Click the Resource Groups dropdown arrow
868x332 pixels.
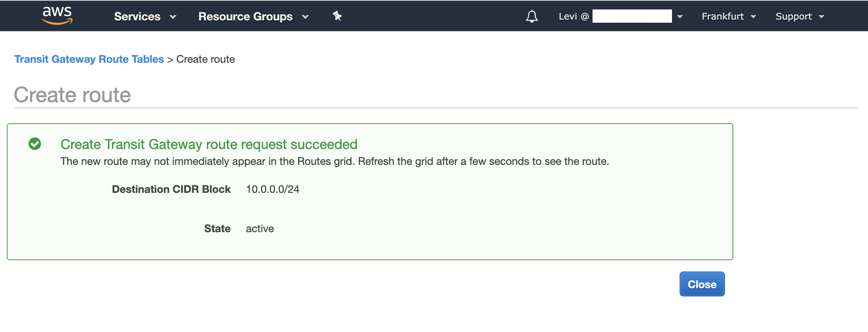pos(305,17)
